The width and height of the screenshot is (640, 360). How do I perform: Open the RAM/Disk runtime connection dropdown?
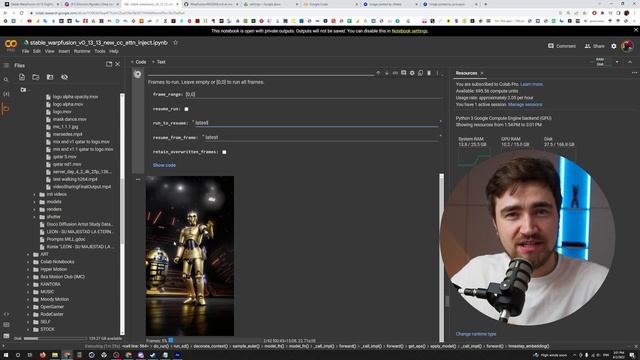pos(617,62)
